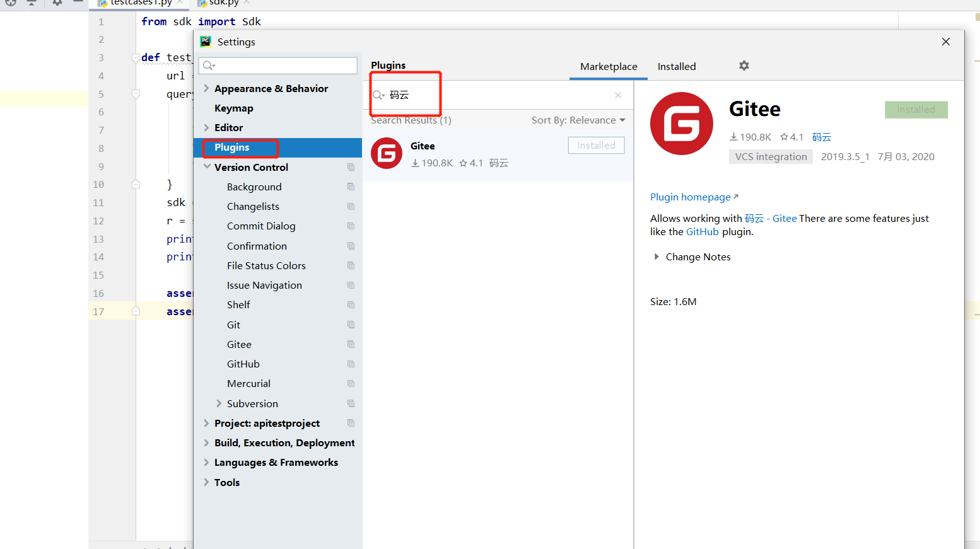This screenshot has width=980, height=549.
Task: Click the project-level icon beside Changelists
Action: [351, 206]
